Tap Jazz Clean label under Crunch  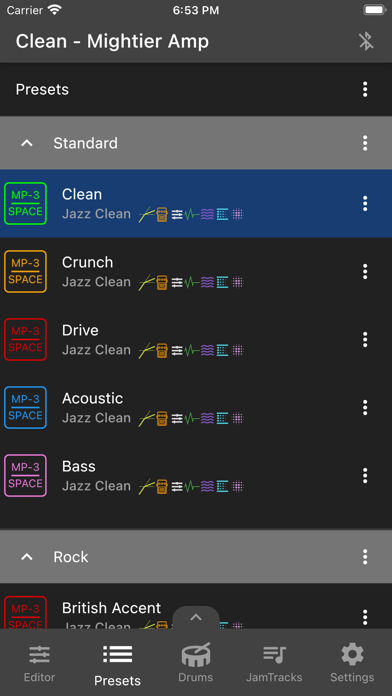pyautogui.click(x=96, y=282)
